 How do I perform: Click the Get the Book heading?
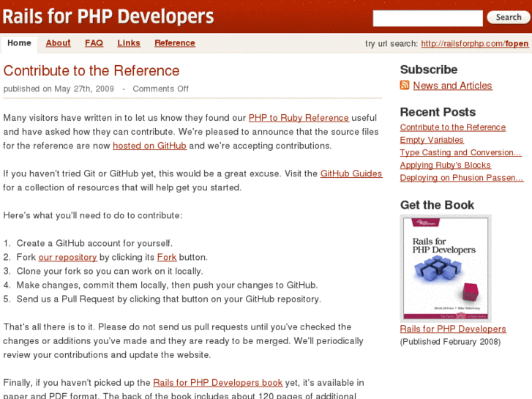437,205
